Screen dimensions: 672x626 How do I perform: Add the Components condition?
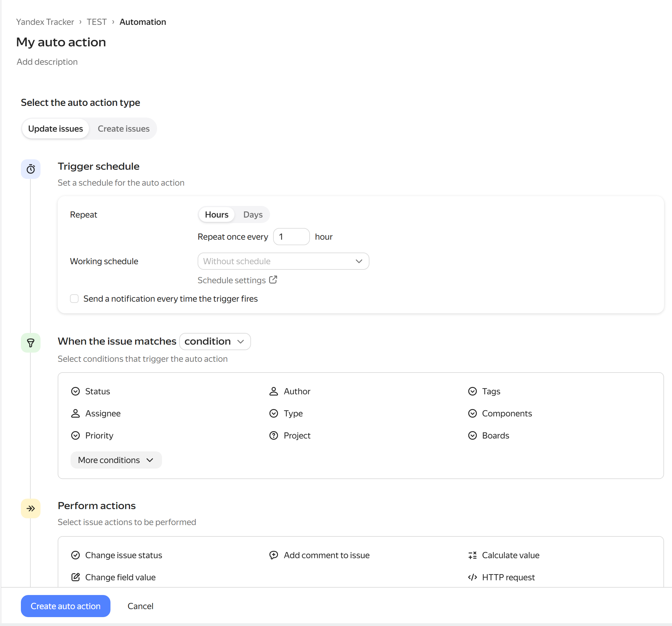click(x=500, y=413)
